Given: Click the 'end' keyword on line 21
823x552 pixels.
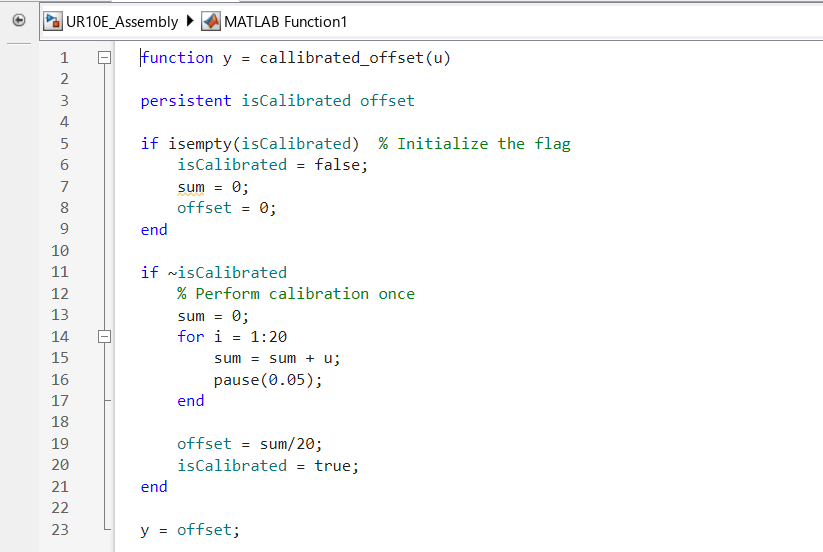Looking at the screenshot, I should click(x=154, y=487).
